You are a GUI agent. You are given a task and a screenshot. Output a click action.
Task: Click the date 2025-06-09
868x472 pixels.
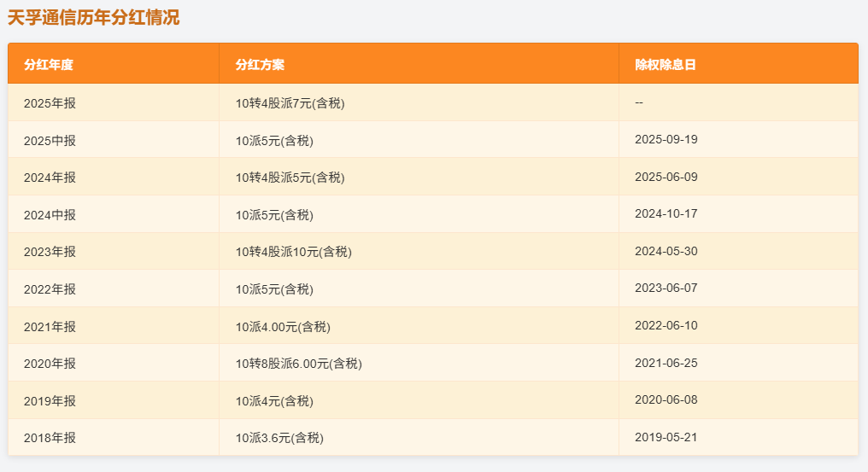[666, 177]
